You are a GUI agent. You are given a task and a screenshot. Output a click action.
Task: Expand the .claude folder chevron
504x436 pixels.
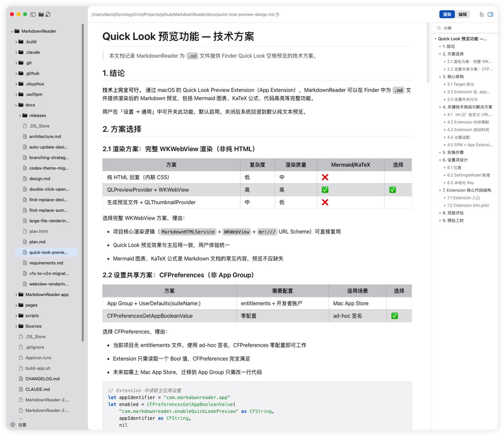pos(16,53)
